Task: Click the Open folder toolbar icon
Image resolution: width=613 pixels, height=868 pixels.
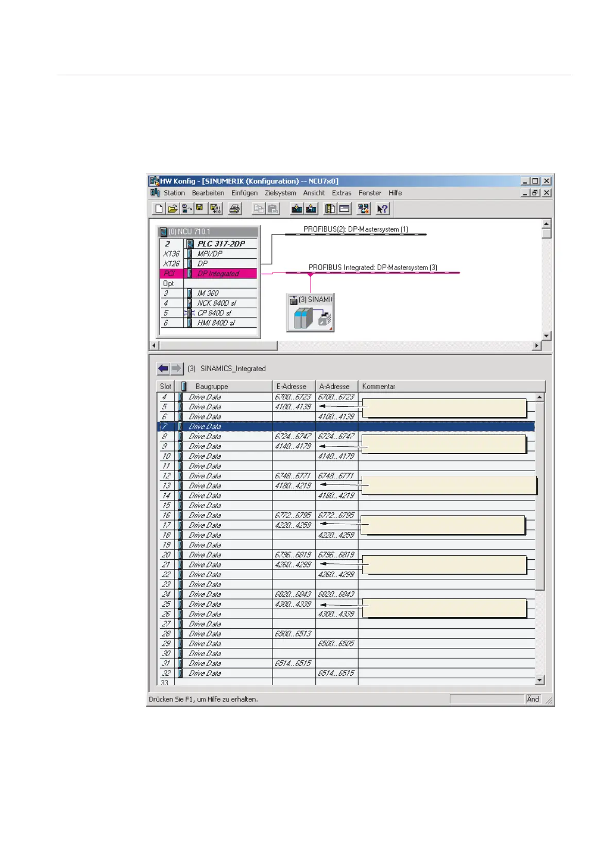Action: (173, 209)
